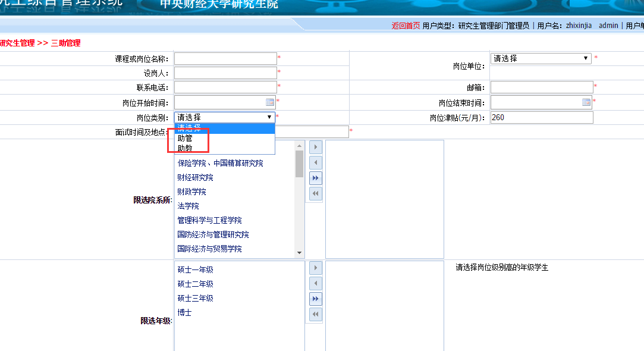
Task: Click the 岗位津贴 field showing 260
Action: point(541,118)
